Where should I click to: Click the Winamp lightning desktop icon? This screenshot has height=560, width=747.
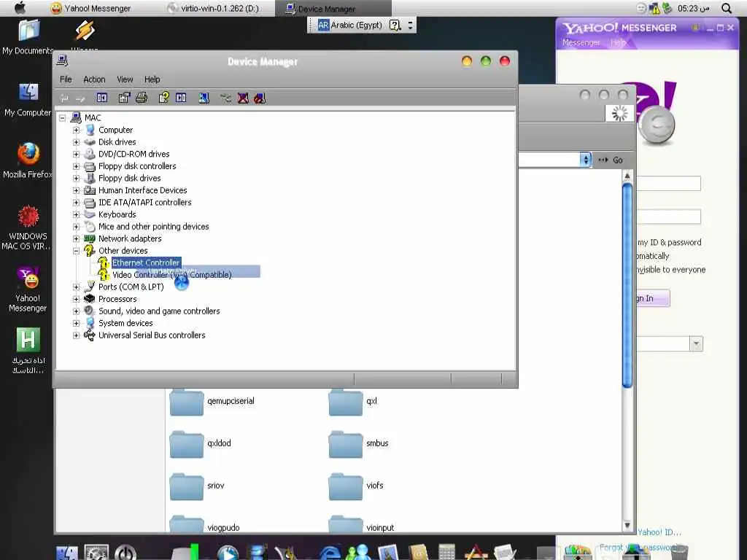tap(85, 31)
